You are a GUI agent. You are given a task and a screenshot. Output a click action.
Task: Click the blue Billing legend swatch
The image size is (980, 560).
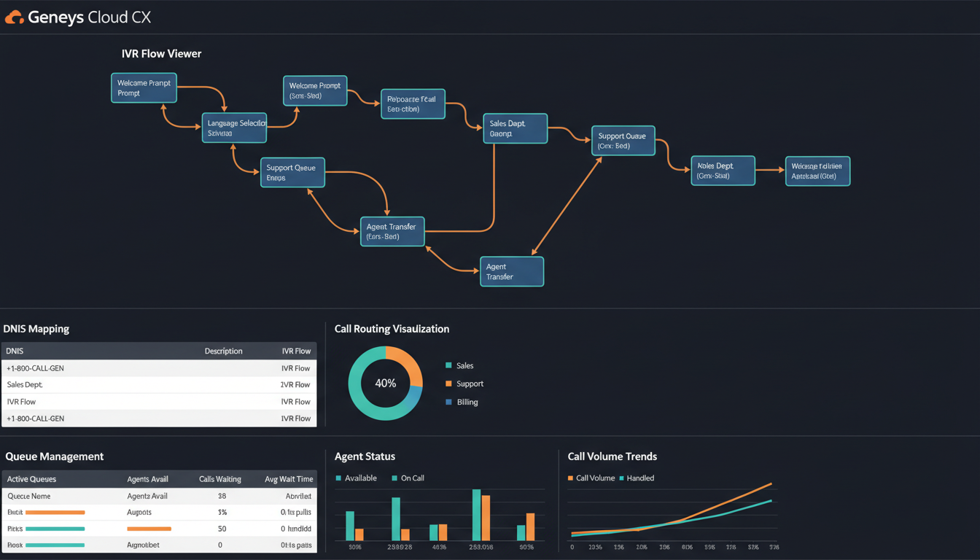coord(448,402)
